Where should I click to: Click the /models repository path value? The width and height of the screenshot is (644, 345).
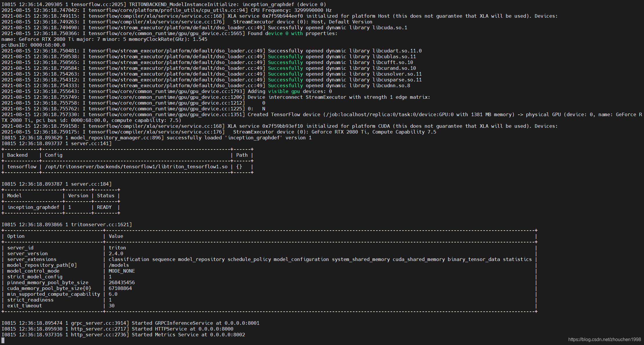pos(119,265)
